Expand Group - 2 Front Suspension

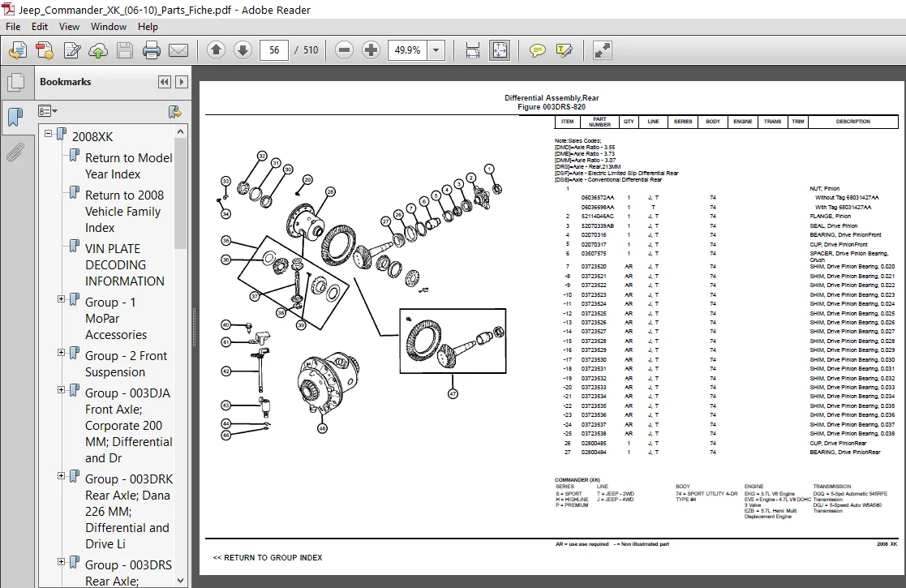tap(62, 352)
